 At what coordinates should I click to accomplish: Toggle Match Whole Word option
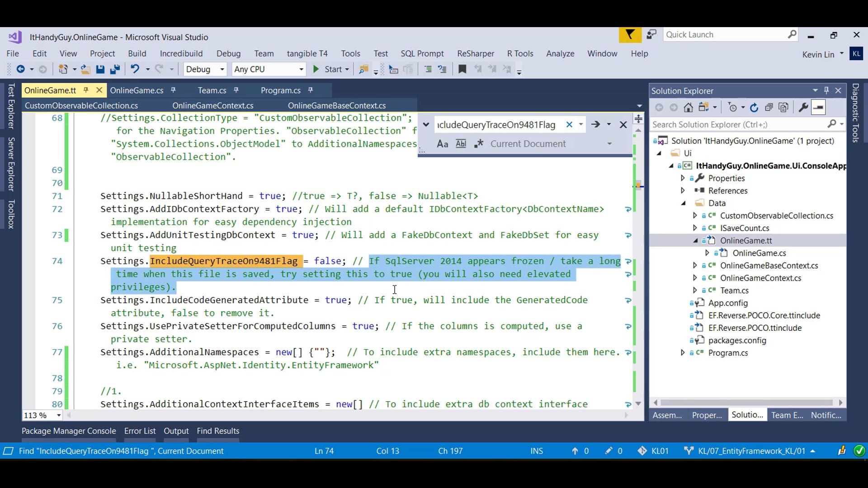[461, 144]
